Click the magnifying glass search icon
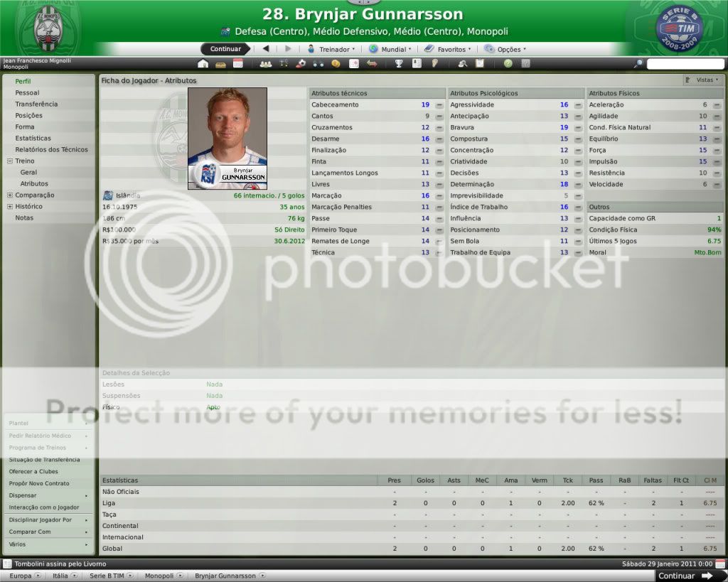The image size is (728, 582). pos(638,63)
